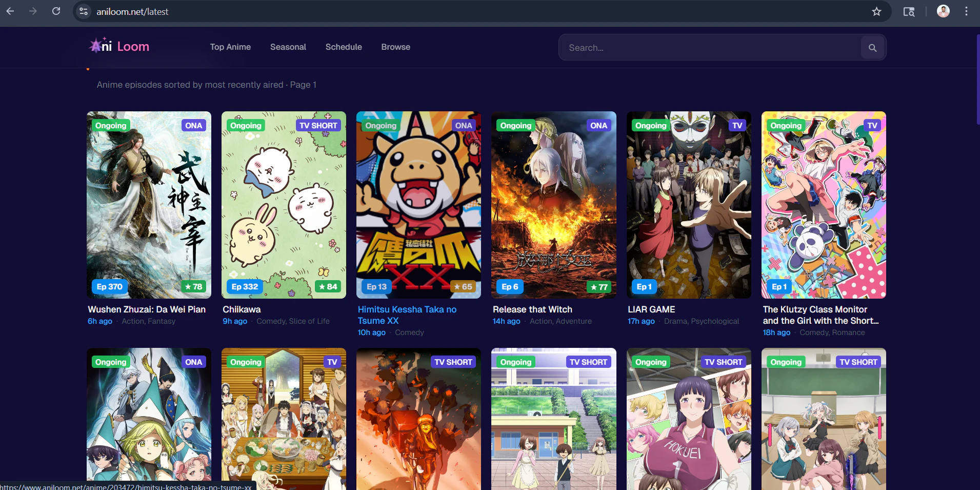Click the Release that Witch poster thumbnail
980x490 pixels.
pyautogui.click(x=554, y=205)
